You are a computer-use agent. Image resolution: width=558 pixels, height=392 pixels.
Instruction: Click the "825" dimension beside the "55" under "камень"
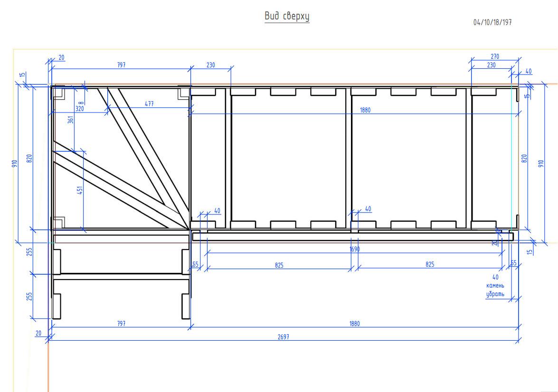point(430,264)
